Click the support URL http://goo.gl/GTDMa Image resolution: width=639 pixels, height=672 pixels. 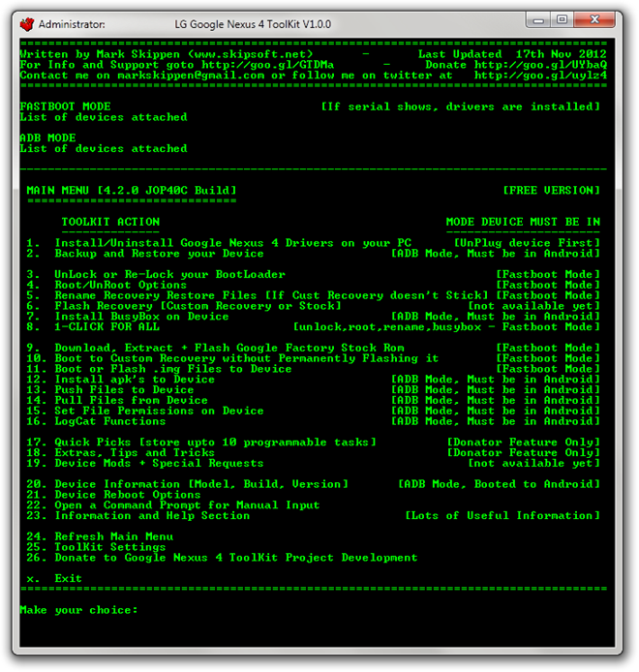(x=268, y=65)
